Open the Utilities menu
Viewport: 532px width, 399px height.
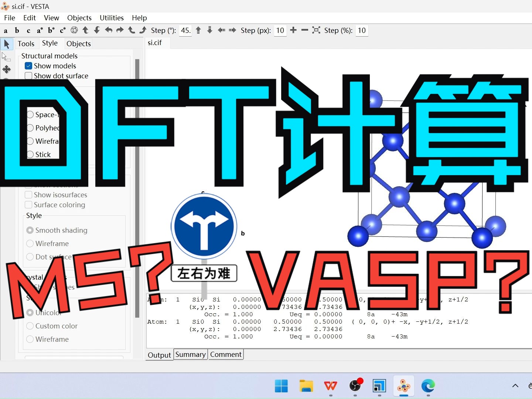click(112, 18)
